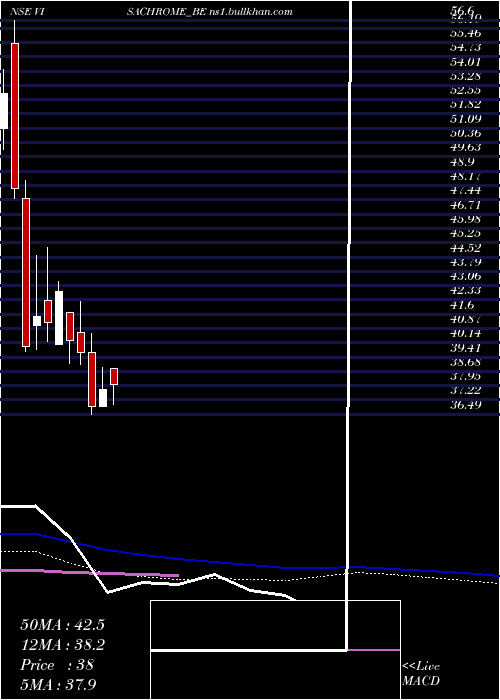500x700 pixels.
Task: Click the 38.68 price axis label
Action: coord(466,362)
